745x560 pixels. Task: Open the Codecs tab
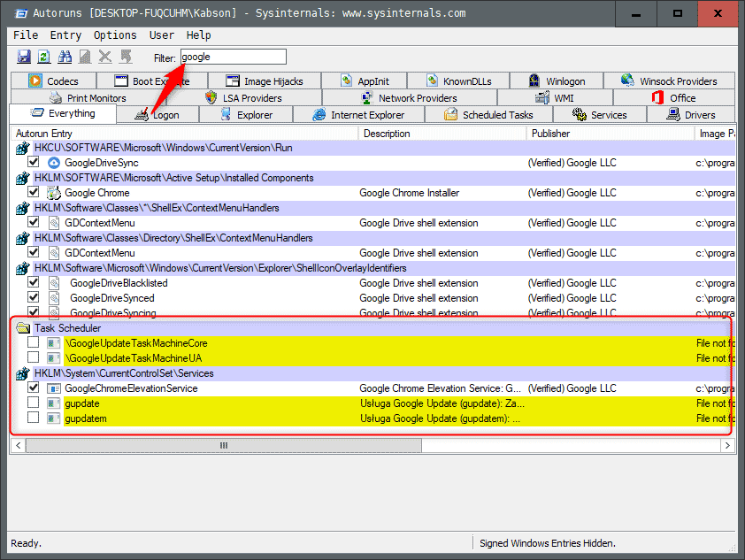(53, 81)
